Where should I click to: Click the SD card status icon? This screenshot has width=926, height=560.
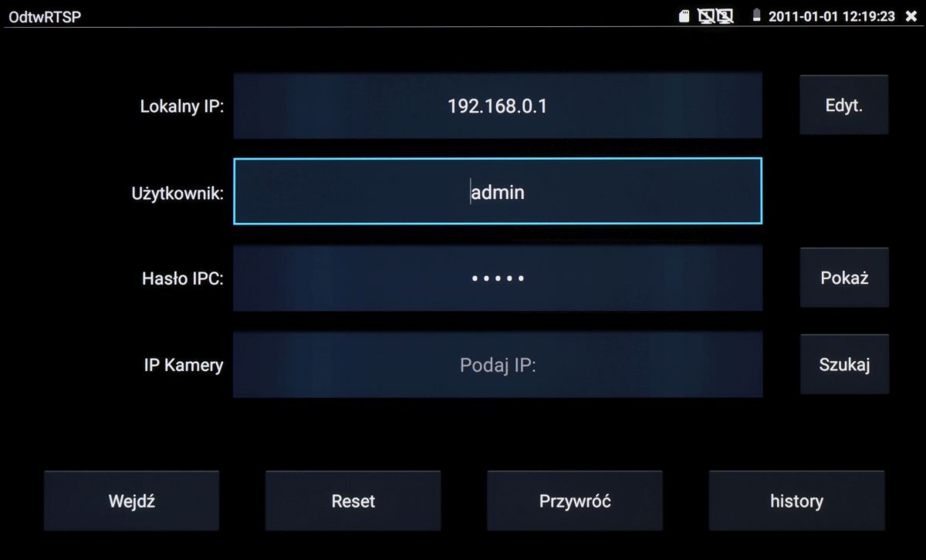[x=684, y=16]
